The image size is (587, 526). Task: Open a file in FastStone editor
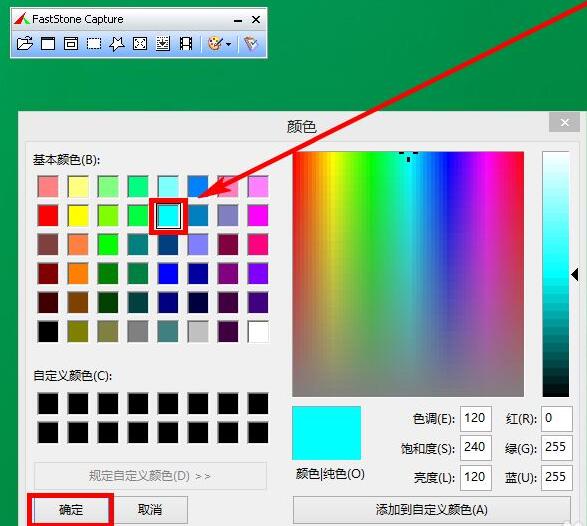pyautogui.click(x=25, y=44)
